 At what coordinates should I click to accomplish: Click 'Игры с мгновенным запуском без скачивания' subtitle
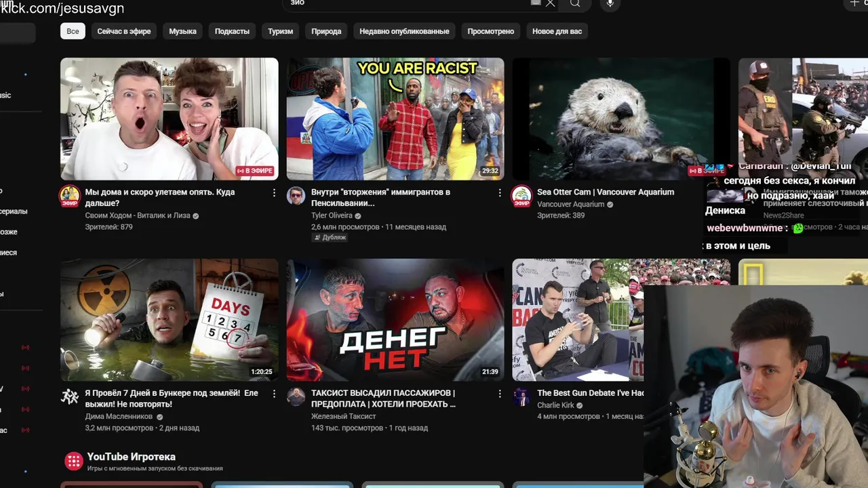[x=155, y=468]
